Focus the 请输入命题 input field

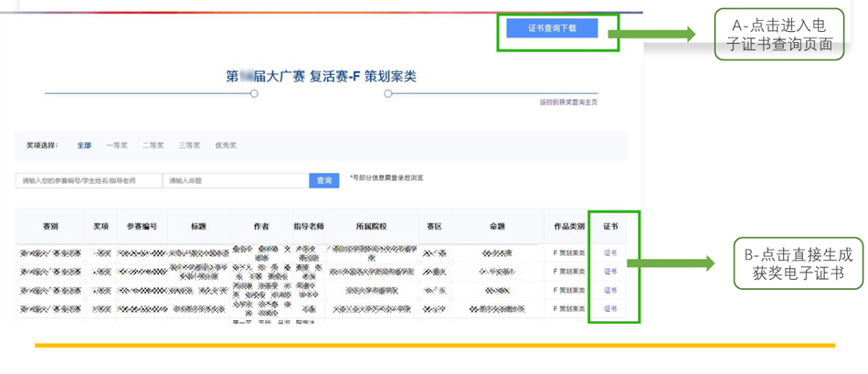click(x=235, y=181)
